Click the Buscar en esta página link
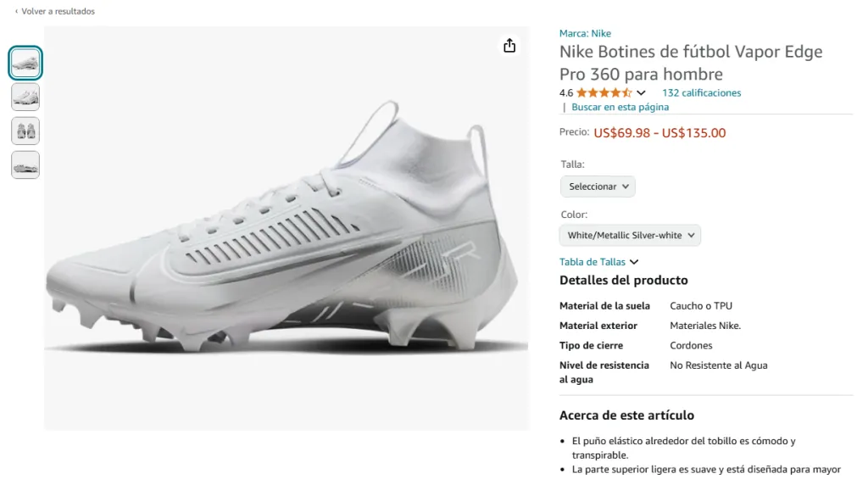868x479 pixels. [620, 108]
